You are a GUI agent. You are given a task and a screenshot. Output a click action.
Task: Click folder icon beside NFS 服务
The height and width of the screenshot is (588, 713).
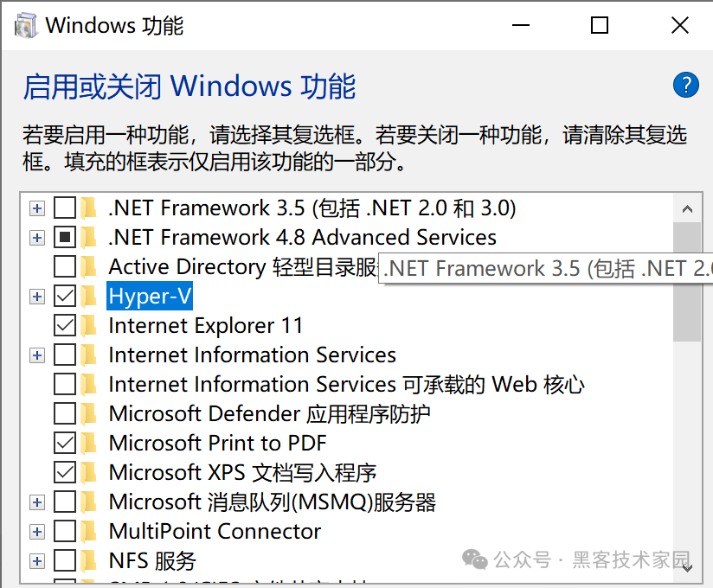88,560
